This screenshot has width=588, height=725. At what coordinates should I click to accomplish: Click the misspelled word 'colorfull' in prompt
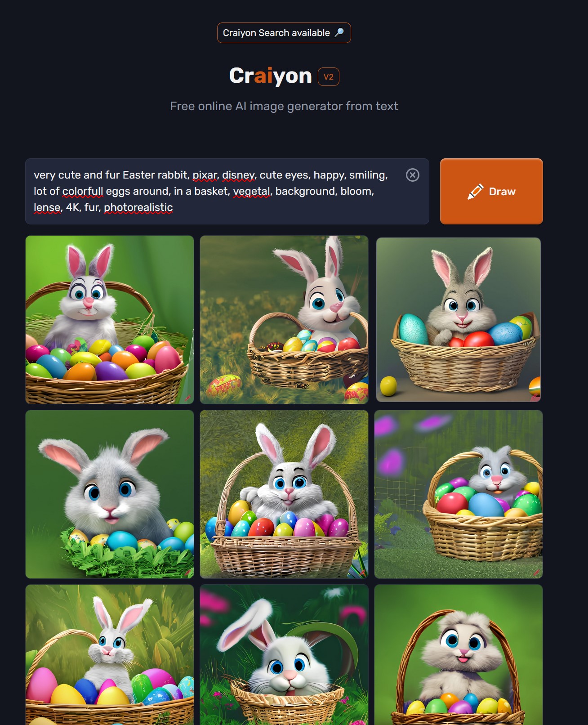click(x=83, y=191)
